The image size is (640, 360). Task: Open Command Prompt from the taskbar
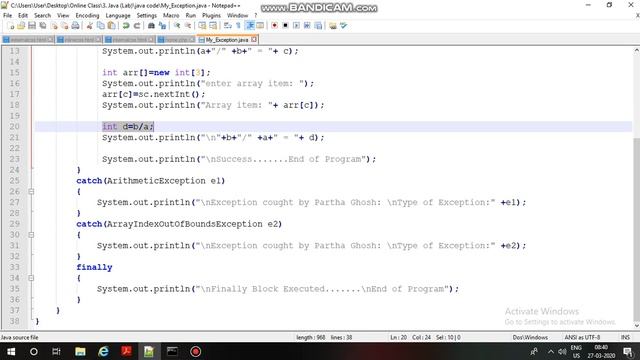pyautogui.click(x=172, y=351)
